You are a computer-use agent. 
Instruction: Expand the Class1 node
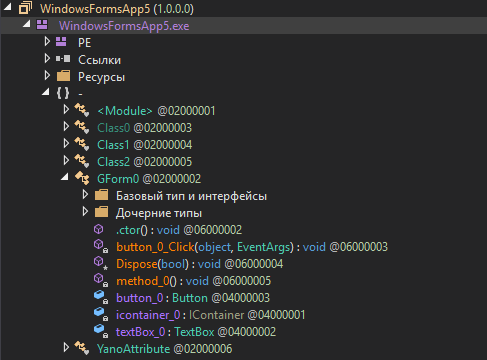[x=66, y=143]
